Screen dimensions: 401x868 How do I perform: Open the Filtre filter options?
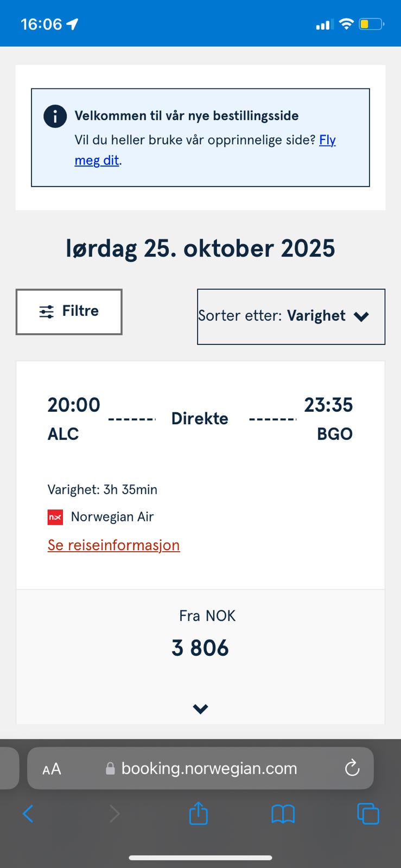coord(69,311)
